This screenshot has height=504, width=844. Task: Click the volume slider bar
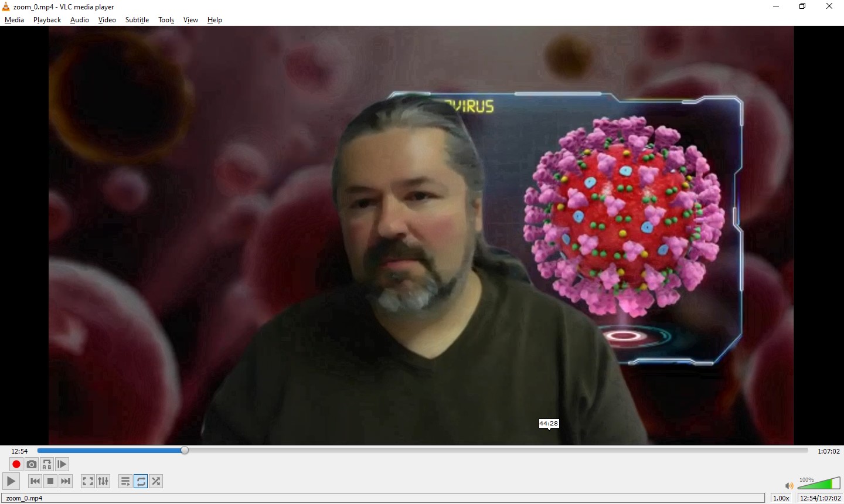click(821, 485)
